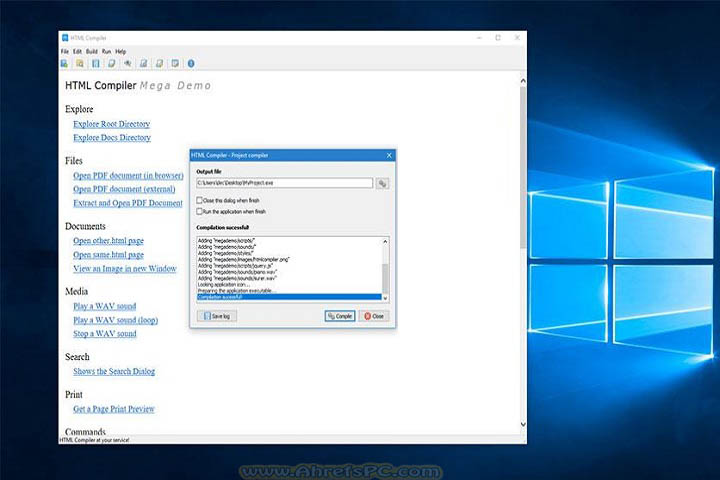This screenshot has height=480, width=720.
Task: Click the Close button with red icon
Action: click(x=374, y=316)
